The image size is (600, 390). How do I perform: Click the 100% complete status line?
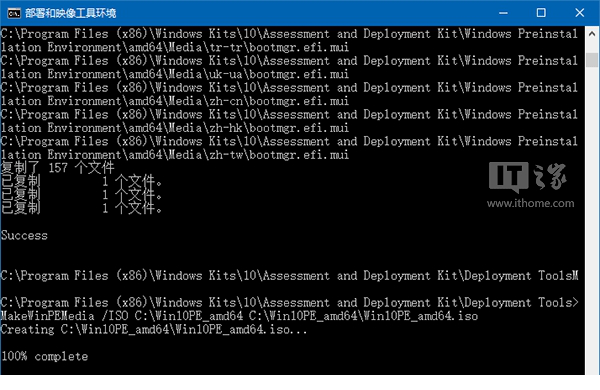pyautogui.click(x=44, y=356)
